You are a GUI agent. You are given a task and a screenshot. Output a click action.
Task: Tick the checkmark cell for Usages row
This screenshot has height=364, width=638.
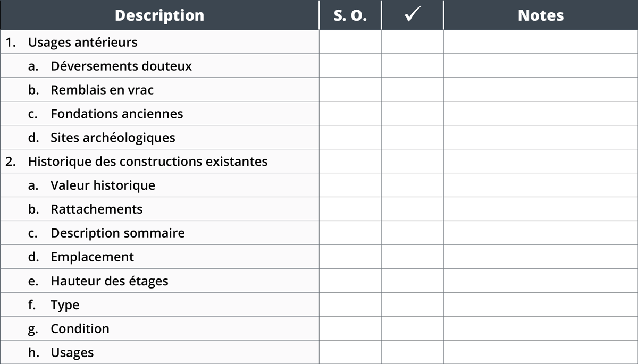[x=412, y=352]
